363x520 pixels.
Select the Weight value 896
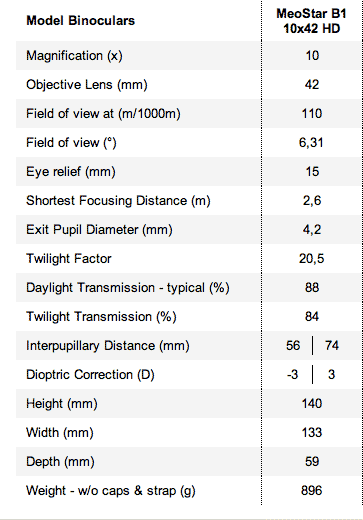[312, 491]
